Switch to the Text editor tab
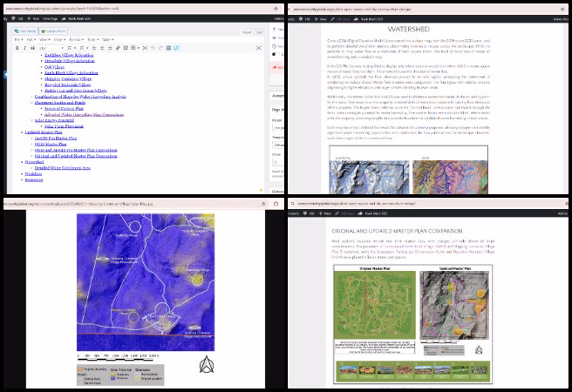The width and height of the screenshot is (572, 392). 259,32
